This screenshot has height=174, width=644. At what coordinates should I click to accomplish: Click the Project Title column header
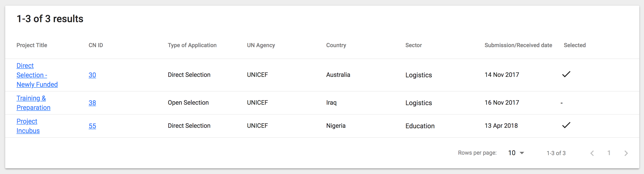click(x=32, y=45)
